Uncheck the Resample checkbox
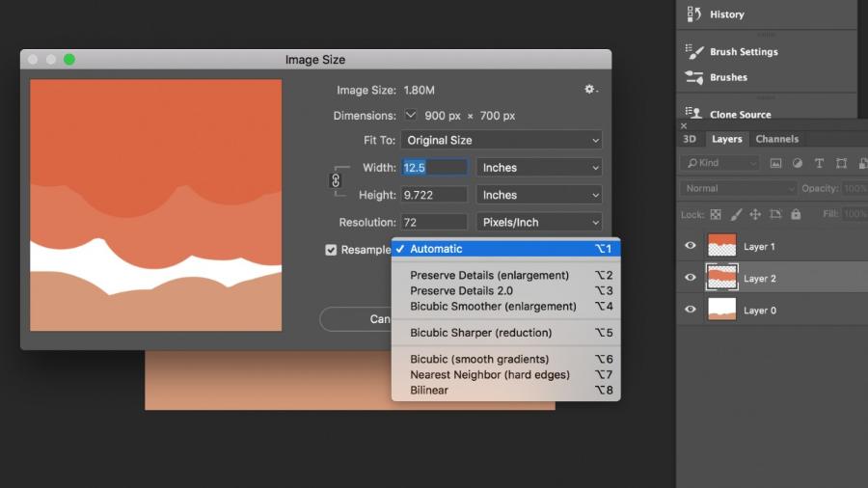This screenshot has width=868, height=488. [331, 250]
